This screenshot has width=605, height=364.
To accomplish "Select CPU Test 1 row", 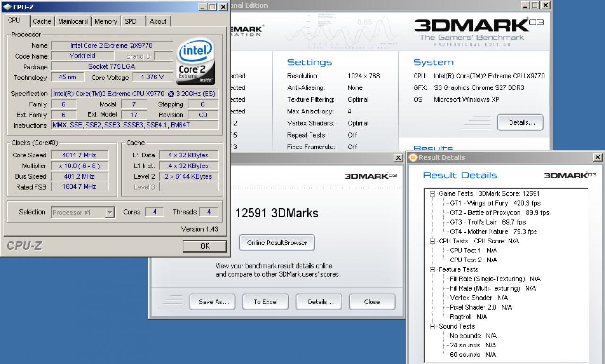I will 474,251.
